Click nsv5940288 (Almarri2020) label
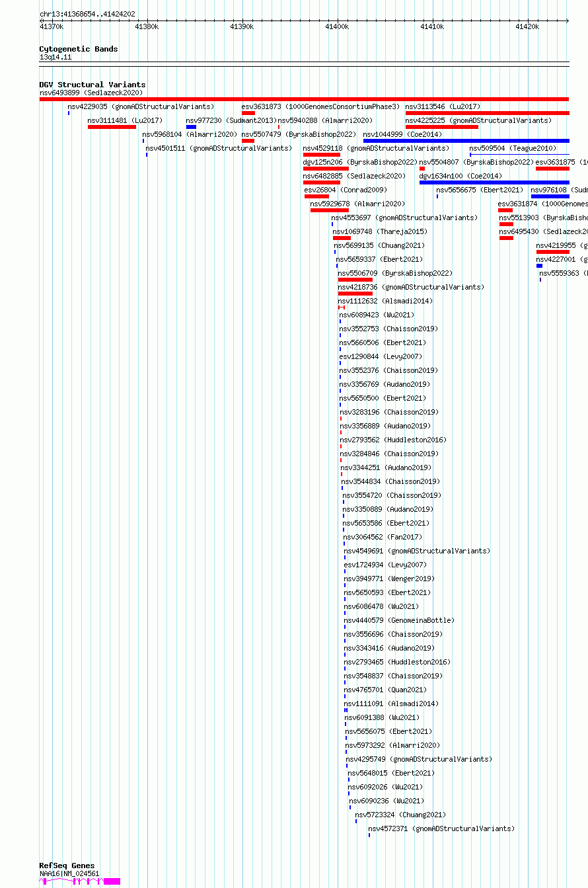Image resolution: width=588 pixels, height=888 pixels. click(x=325, y=120)
